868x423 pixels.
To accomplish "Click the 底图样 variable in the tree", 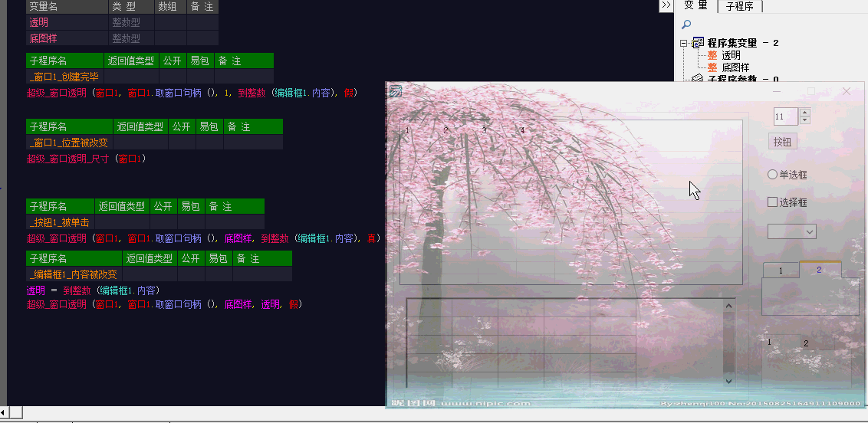I will point(735,67).
